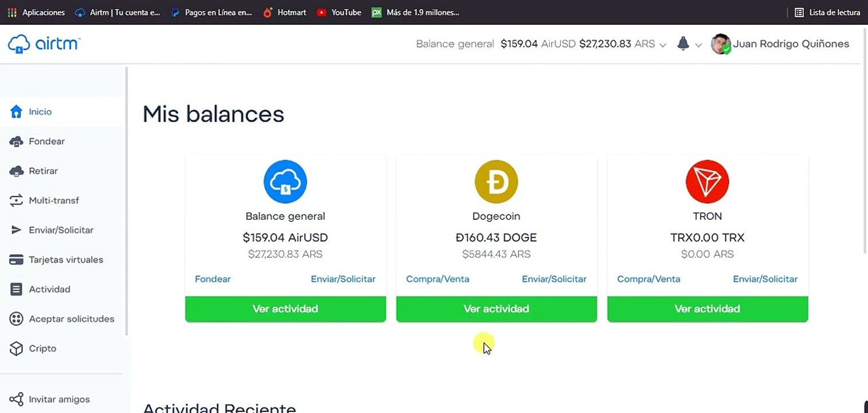The width and height of the screenshot is (868, 413).
Task: Click the blue Balance general cloud icon
Action: 285,182
